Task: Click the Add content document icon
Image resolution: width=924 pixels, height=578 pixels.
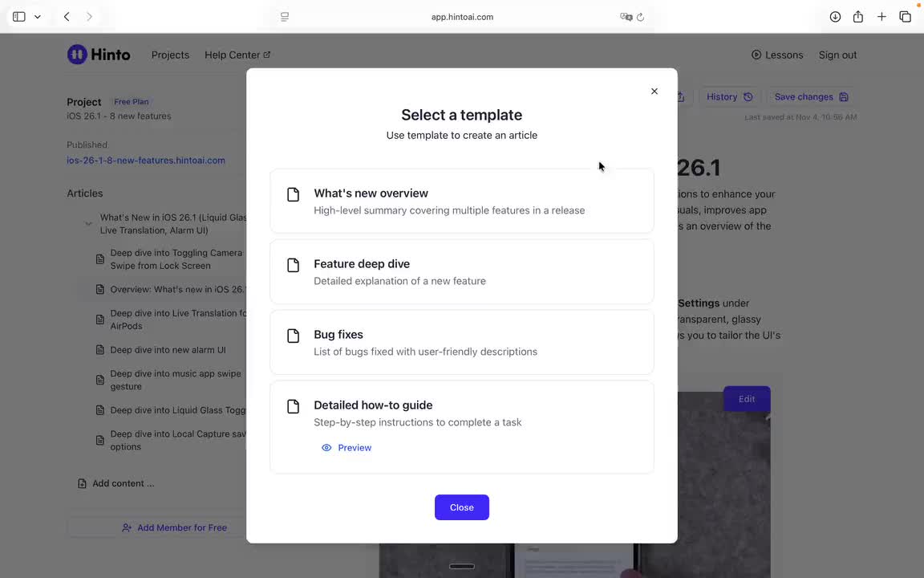Action: tap(82, 483)
